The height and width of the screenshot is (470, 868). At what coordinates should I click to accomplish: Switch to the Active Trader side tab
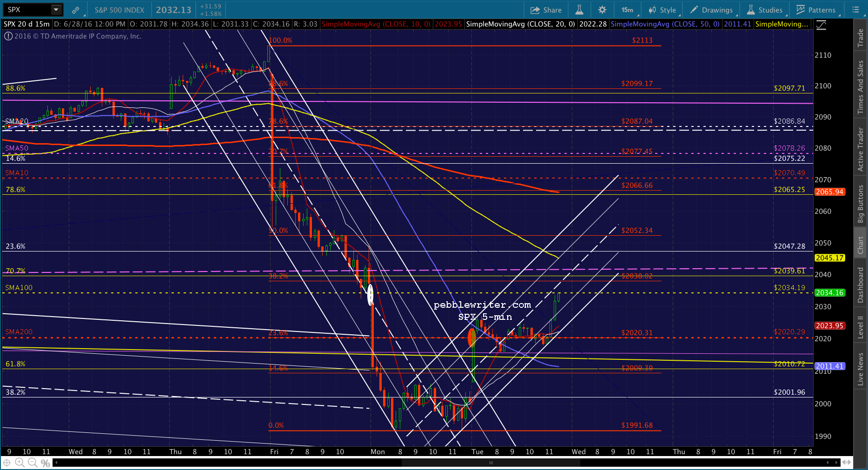[861, 148]
